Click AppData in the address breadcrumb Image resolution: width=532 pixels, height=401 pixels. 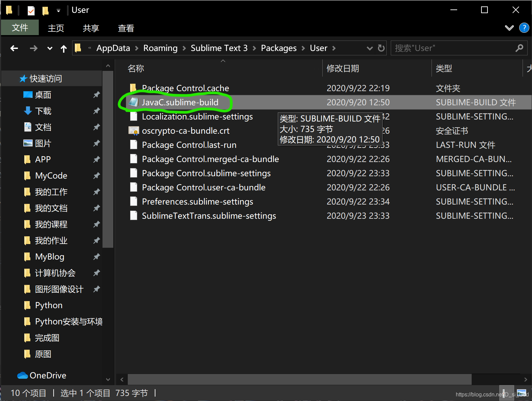pyautogui.click(x=113, y=48)
